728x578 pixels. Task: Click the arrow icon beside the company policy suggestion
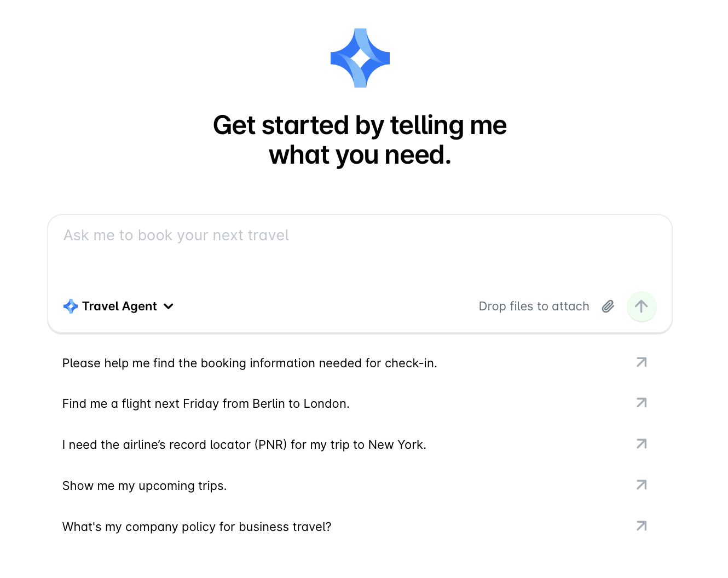(x=641, y=525)
